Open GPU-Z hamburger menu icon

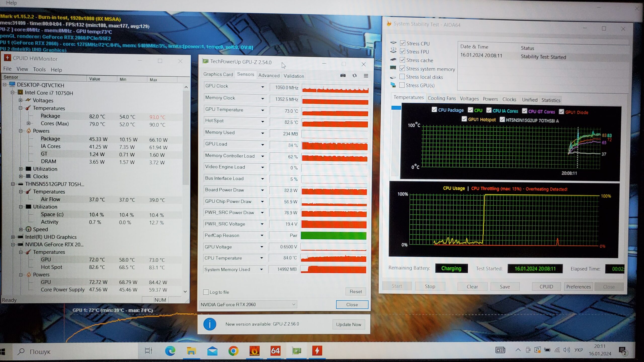366,76
